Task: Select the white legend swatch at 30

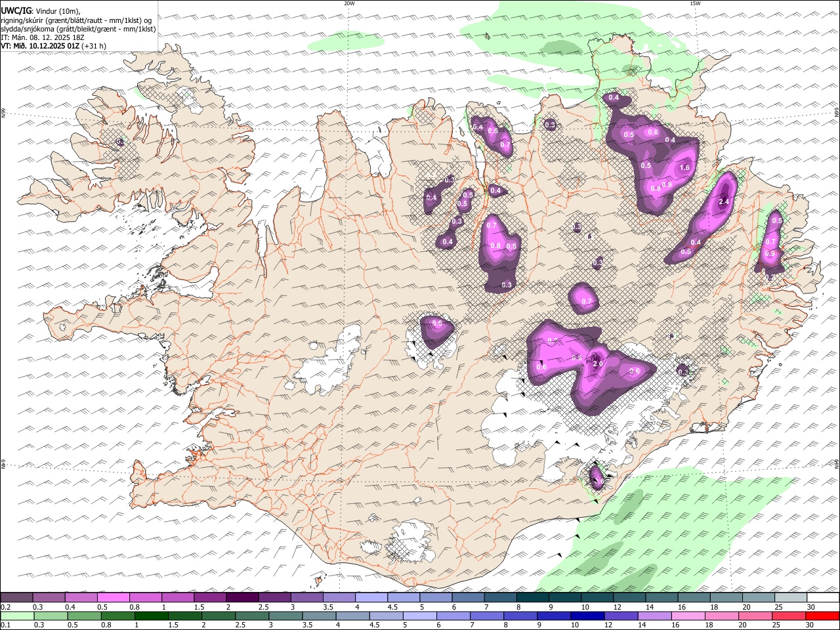Action: point(823,598)
